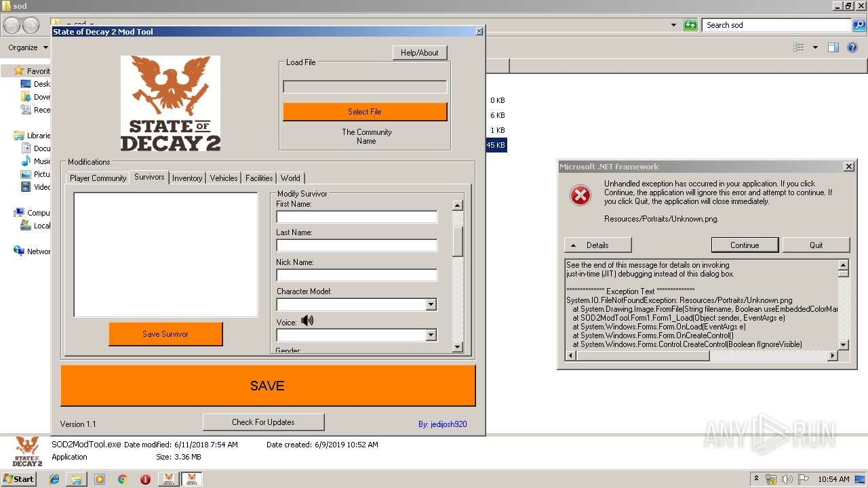Open Explorer help via blue question mark icon
868x488 pixels.
[x=852, y=47]
